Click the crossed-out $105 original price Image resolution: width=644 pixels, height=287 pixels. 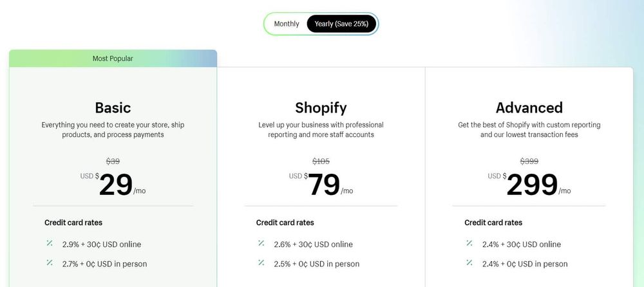[321, 162]
